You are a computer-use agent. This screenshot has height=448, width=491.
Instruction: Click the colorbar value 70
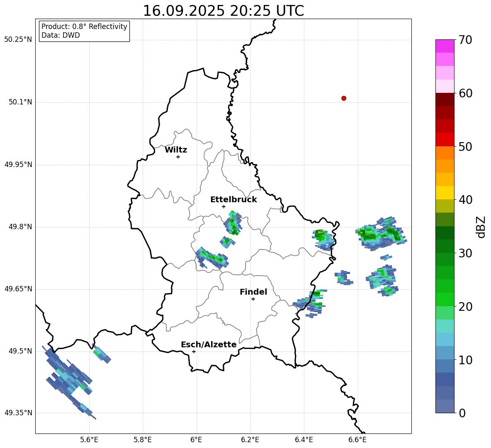tap(465, 40)
